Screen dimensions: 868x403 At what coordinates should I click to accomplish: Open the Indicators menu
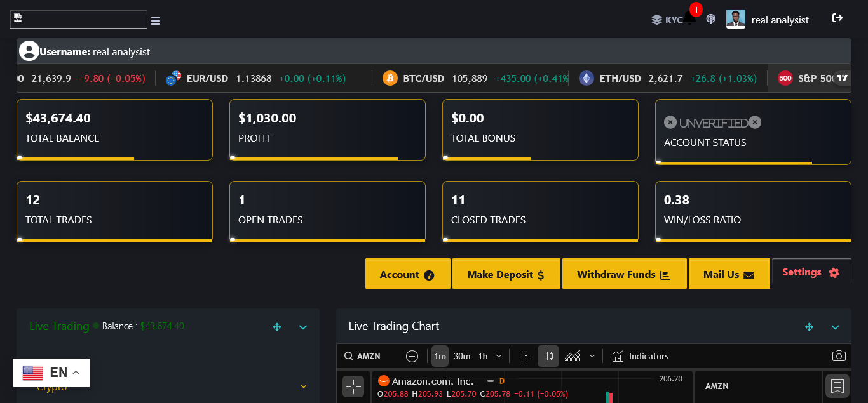641,356
